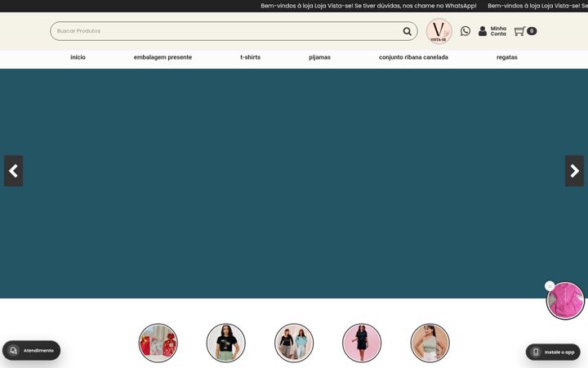This screenshot has width=588, height=368.
Task: Click the Instale o app button
Action: coord(553,352)
